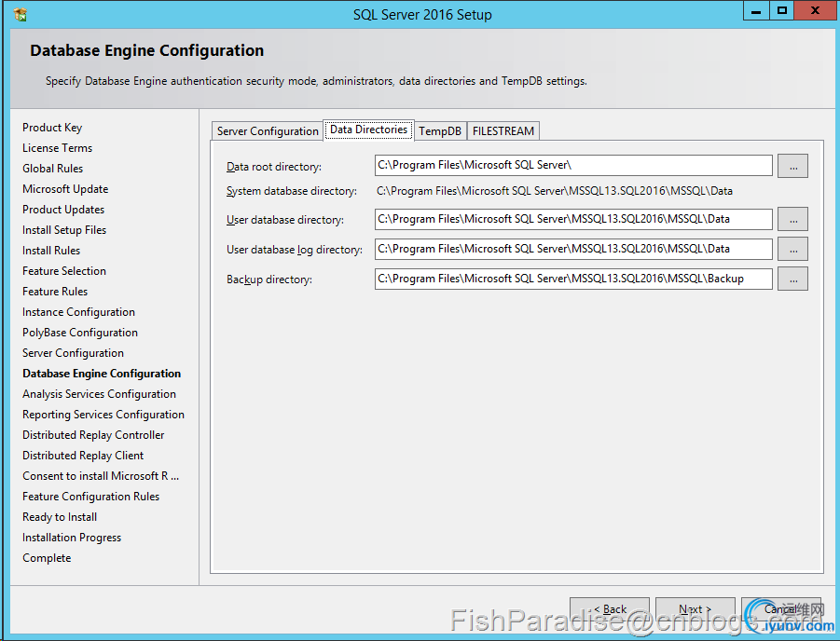Screen dimensions: 840x641
Task: Browse for the User database log directory
Action: 792,250
